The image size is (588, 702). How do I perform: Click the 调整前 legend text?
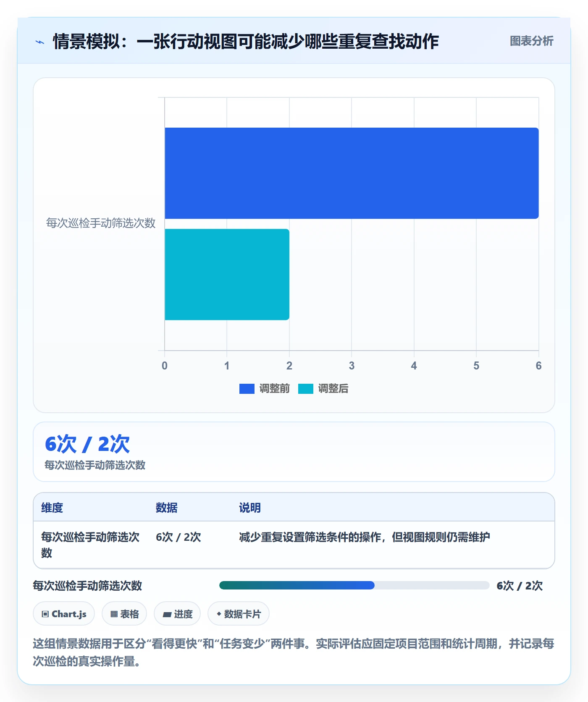pos(275,389)
